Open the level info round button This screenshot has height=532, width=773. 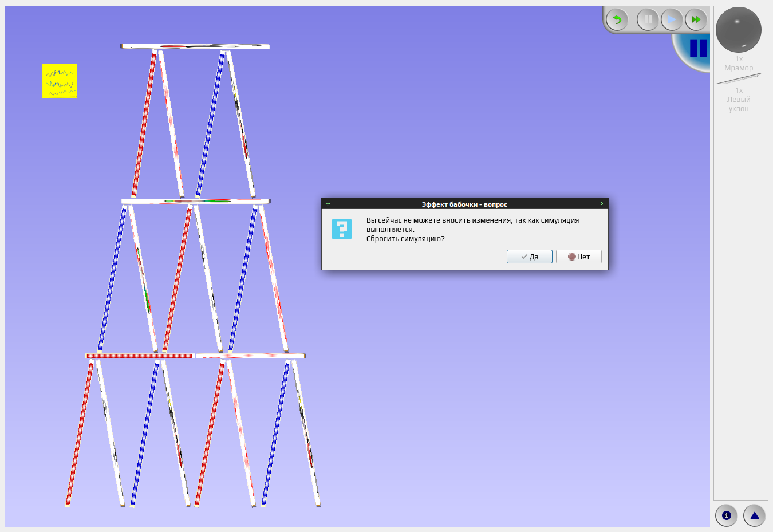point(727,515)
